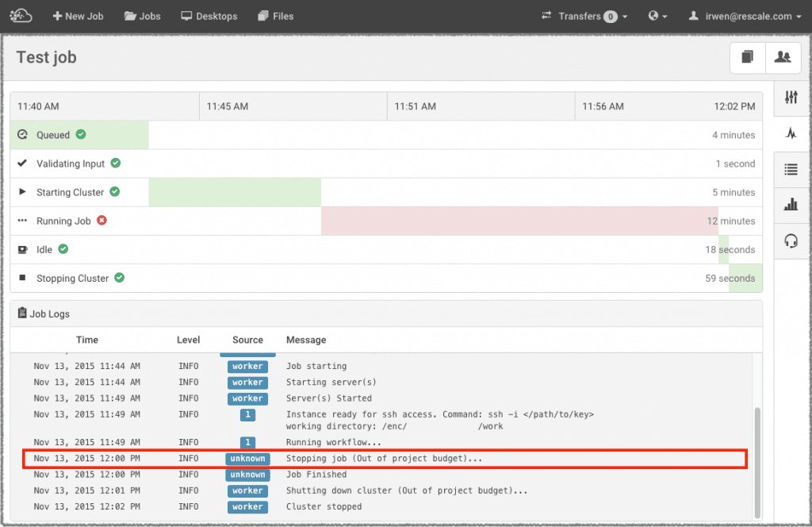The width and height of the screenshot is (812, 527).
Task: Expand the Transfers dropdown
Action: coord(584,16)
